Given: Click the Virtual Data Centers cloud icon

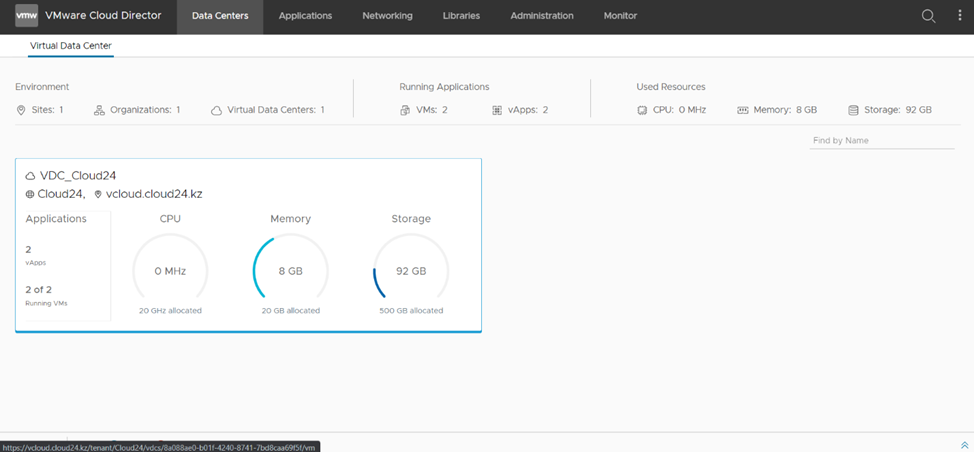Looking at the screenshot, I should tap(216, 110).
